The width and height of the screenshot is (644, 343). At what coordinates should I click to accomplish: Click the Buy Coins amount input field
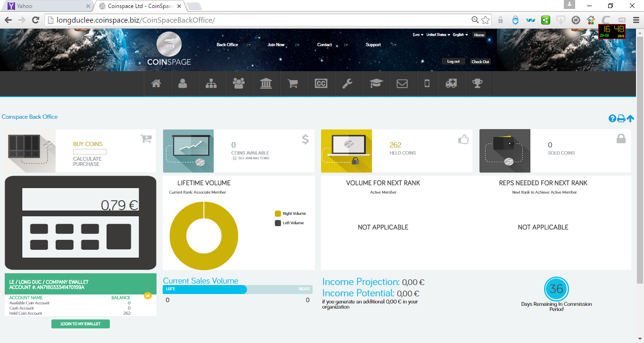pos(90,152)
